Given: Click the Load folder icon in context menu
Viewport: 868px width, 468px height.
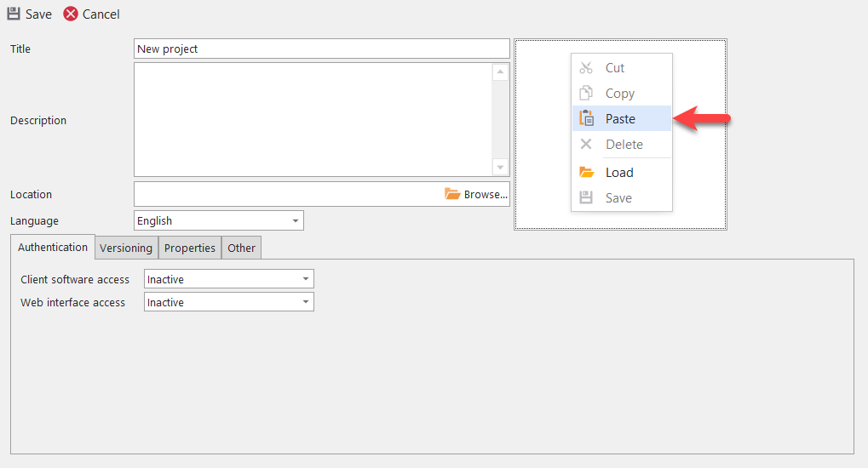Looking at the screenshot, I should (x=586, y=172).
